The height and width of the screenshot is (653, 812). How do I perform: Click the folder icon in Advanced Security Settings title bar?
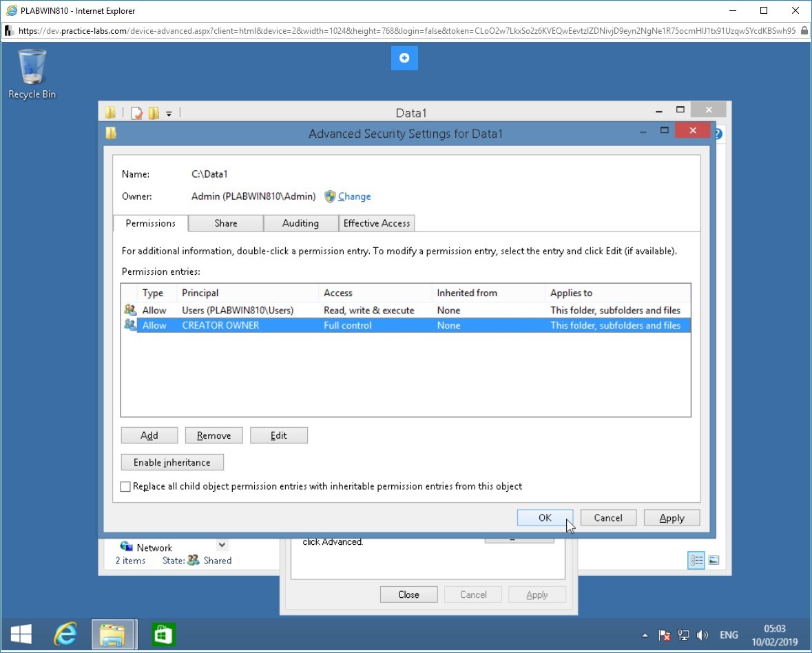click(112, 133)
